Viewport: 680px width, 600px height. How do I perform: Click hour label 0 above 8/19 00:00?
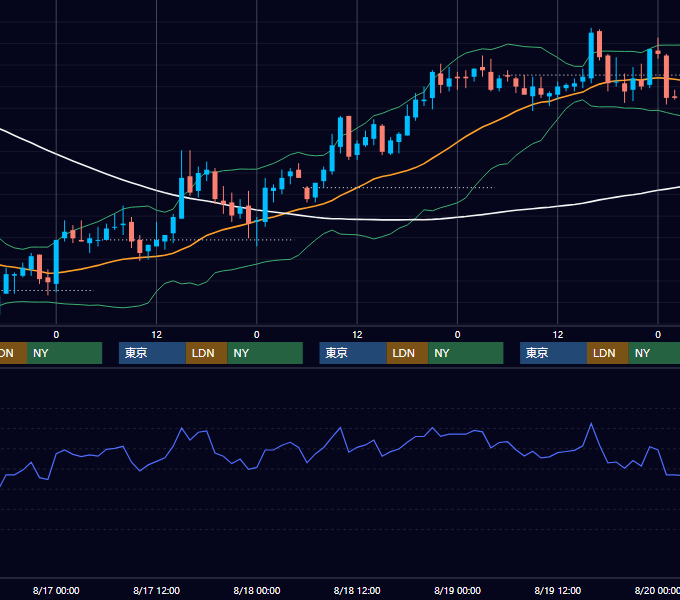point(458,335)
